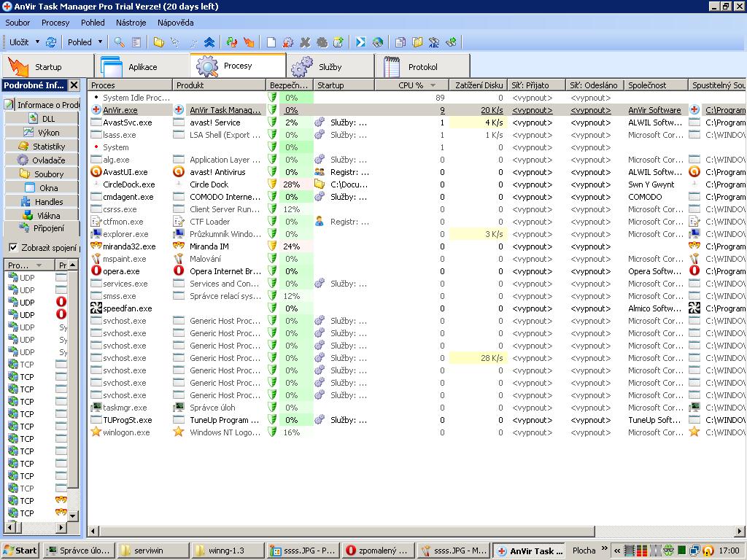Click the Handles button
This screenshot has height=560, width=747.
pyautogui.click(x=42, y=201)
